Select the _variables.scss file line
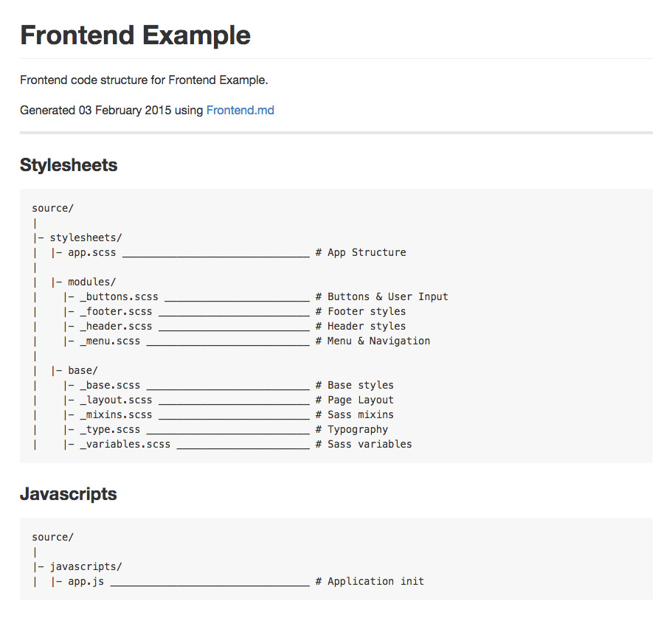This screenshot has width=672, height=618. click(125, 444)
